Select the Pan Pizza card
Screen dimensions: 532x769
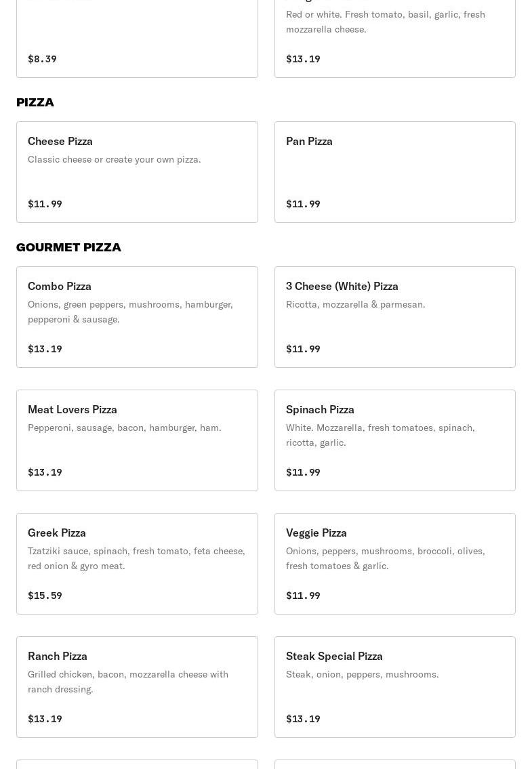[394, 172]
